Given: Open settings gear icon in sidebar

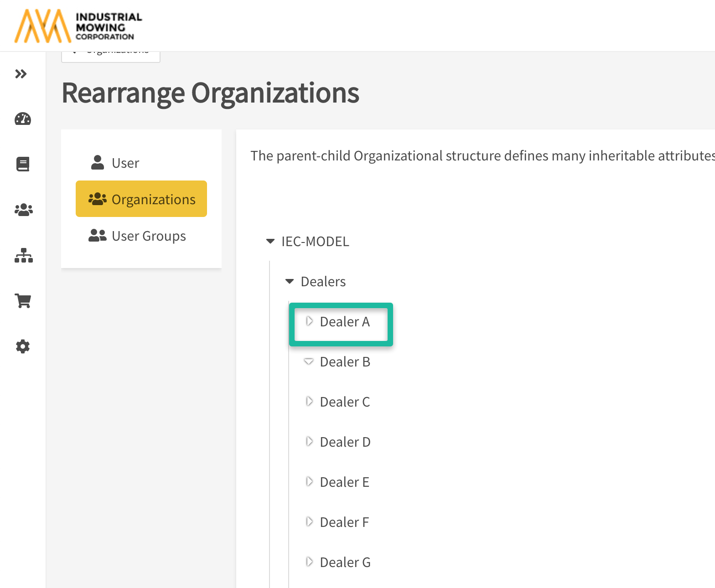Looking at the screenshot, I should (x=23, y=346).
